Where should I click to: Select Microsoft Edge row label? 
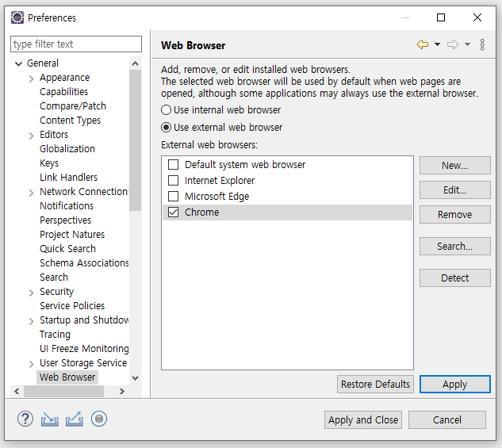217,197
